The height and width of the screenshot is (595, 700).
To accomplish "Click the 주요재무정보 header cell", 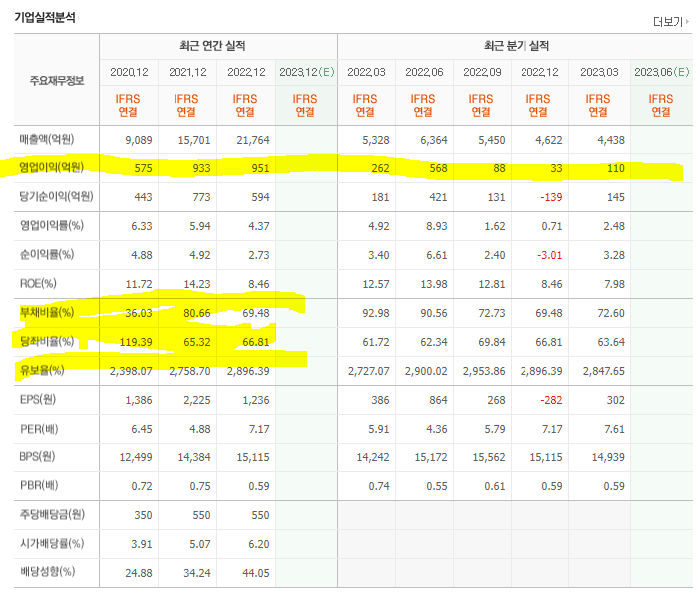I will pyautogui.click(x=57, y=80).
